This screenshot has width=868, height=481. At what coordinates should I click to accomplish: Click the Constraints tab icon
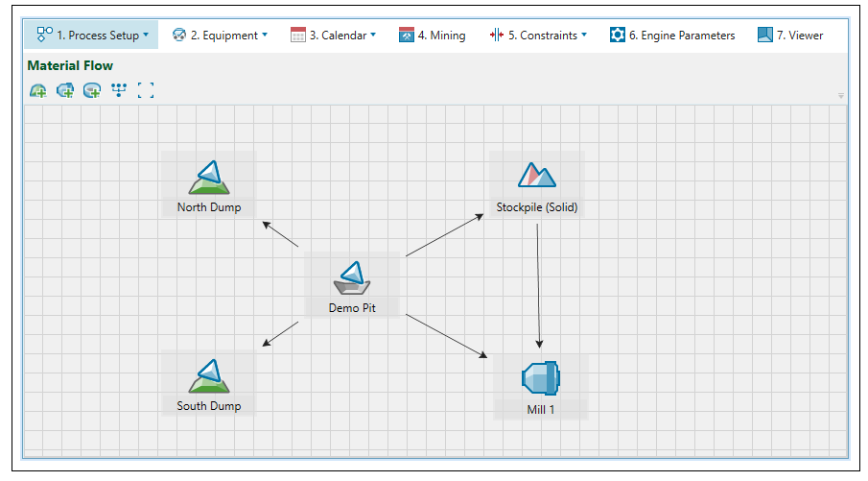pyautogui.click(x=497, y=35)
